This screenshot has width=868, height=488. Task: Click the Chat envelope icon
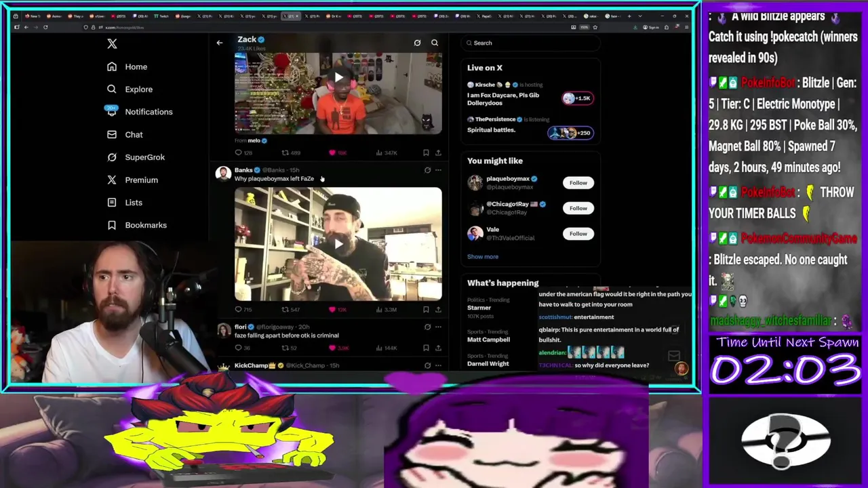click(112, 134)
